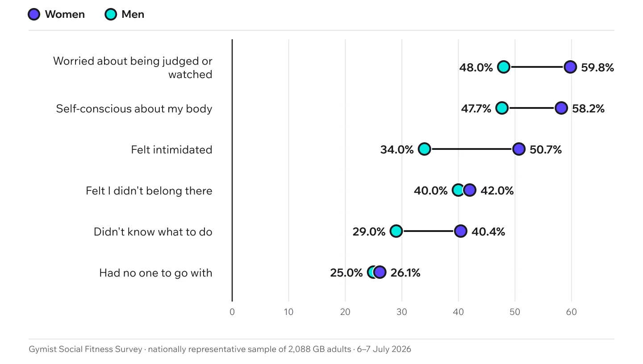Click the Gymist Social Fitness Survey footnote
This screenshot has height=364, width=643.
[x=220, y=349]
